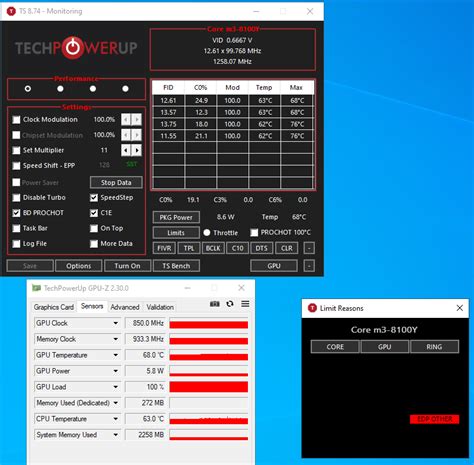Select the fourth Performance profile radio button
Viewport: 474px width, 465px height.
click(x=125, y=89)
